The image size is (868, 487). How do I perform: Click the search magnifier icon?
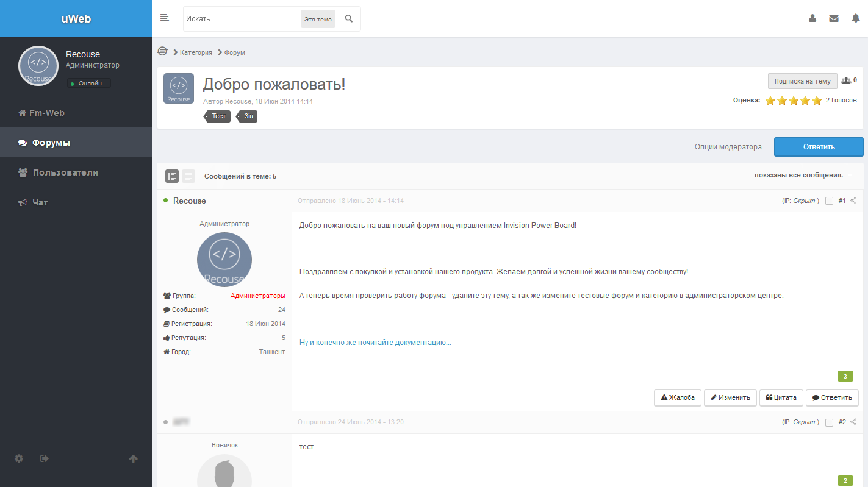click(349, 19)
